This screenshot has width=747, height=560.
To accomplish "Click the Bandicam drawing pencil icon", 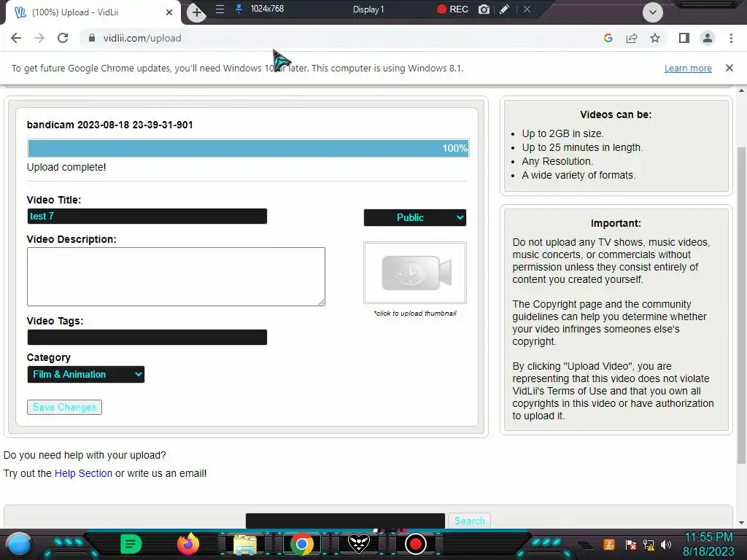I will pyautogui.click(x=505, y=9).
